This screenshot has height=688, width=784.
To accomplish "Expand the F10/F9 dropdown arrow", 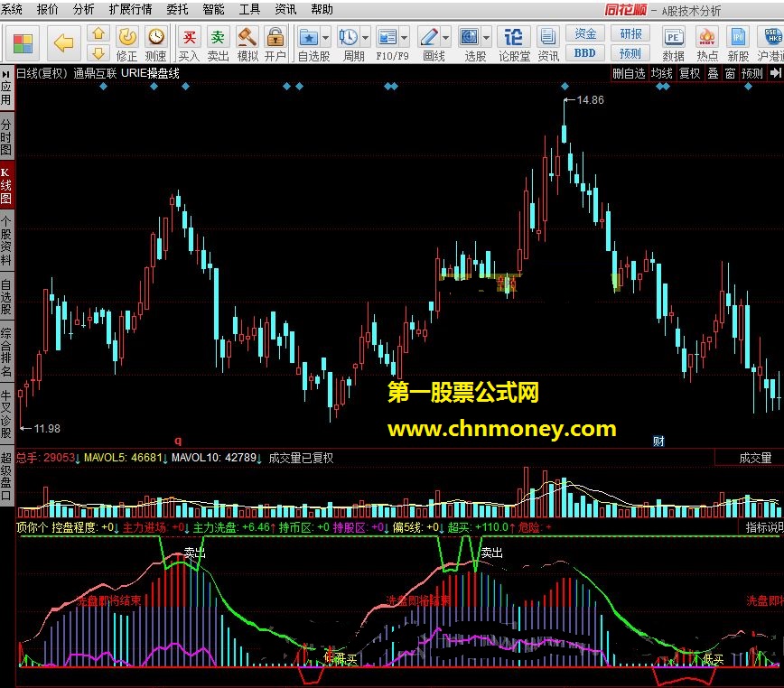I will pos(404,38).
